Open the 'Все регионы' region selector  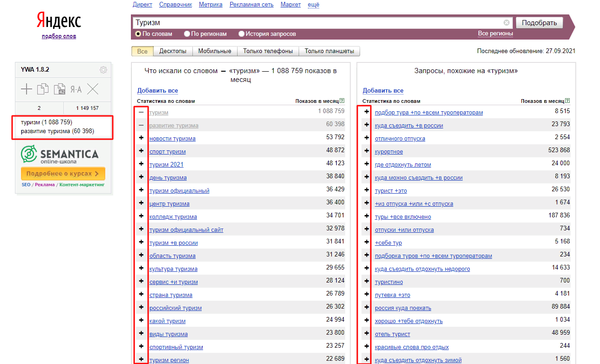(495, 34)
